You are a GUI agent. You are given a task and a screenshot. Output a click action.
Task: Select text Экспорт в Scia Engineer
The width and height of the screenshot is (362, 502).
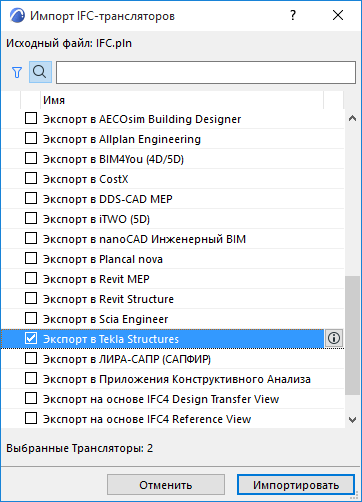pos(106,319)
